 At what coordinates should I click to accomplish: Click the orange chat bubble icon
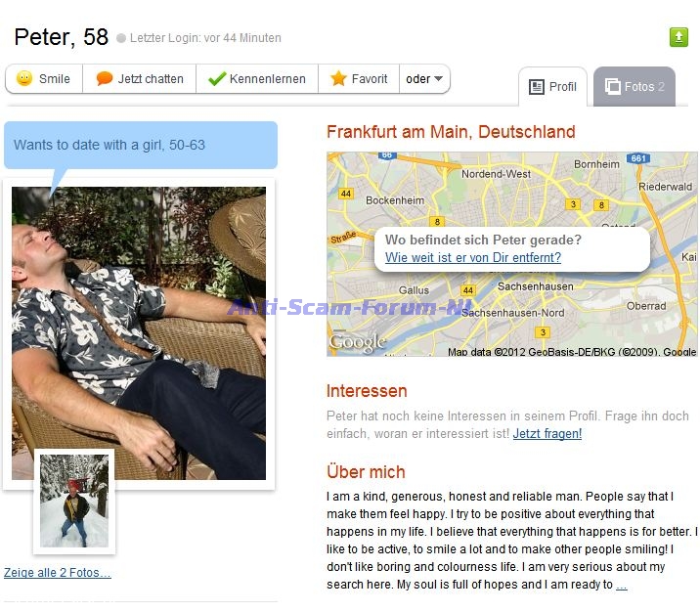[104, 78]
